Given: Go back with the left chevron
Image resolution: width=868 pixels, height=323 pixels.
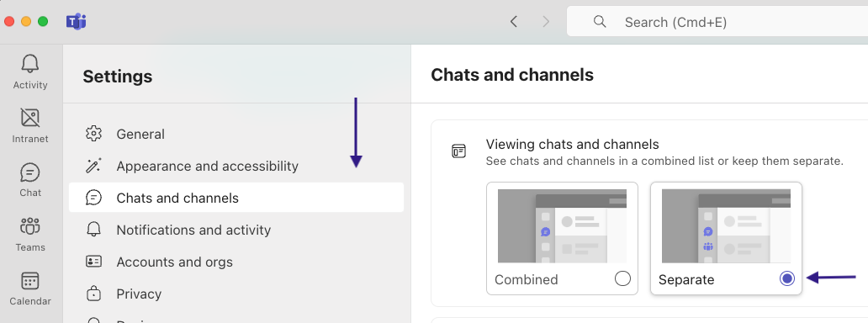Looking at the screenshot, I should tap(514, 22).
